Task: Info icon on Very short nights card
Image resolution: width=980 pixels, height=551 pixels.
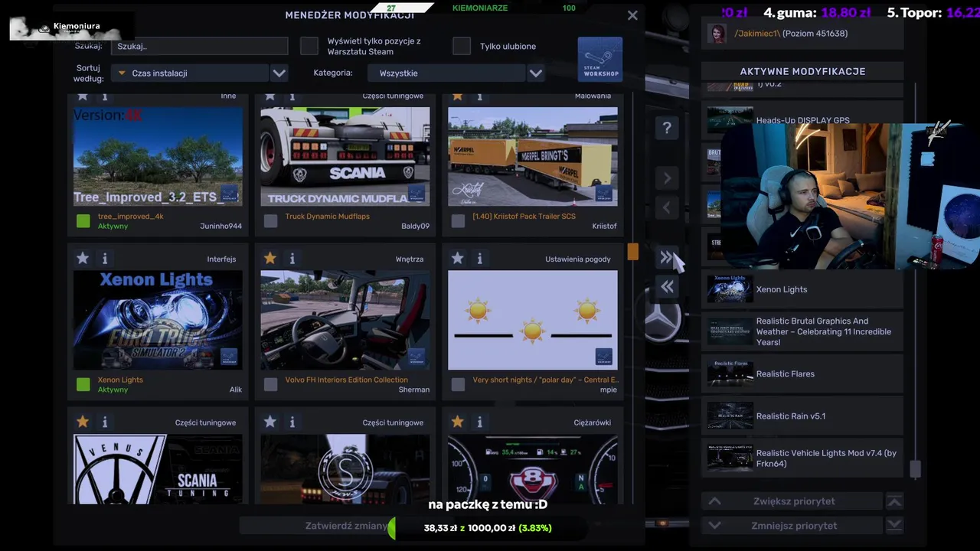Action: point(480,259)
